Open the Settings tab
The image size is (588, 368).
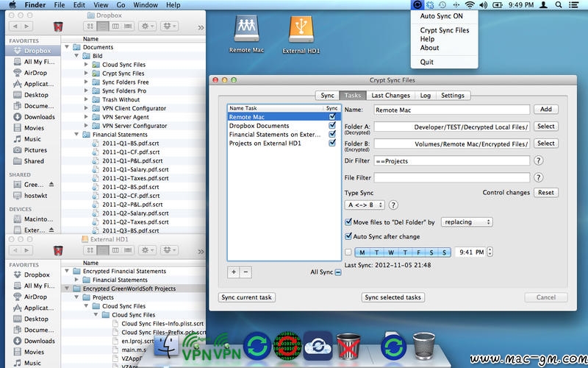pos(453,96)
